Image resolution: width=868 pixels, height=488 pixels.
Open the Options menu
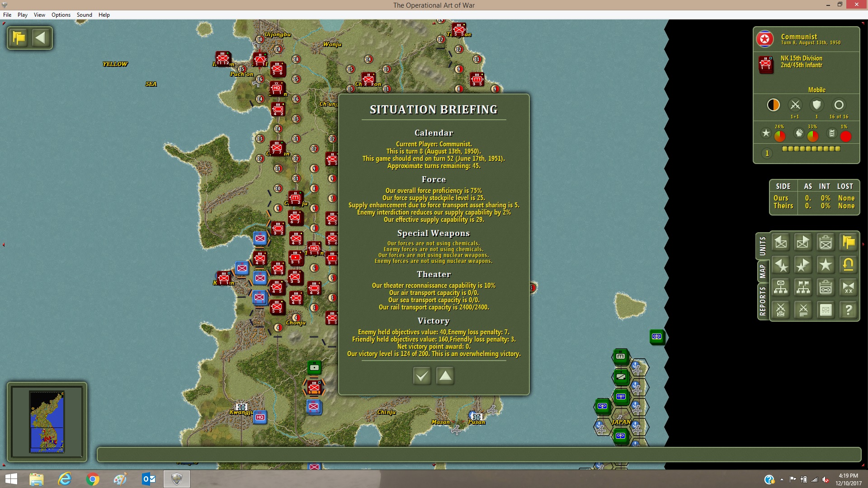(x=61, y=15)
